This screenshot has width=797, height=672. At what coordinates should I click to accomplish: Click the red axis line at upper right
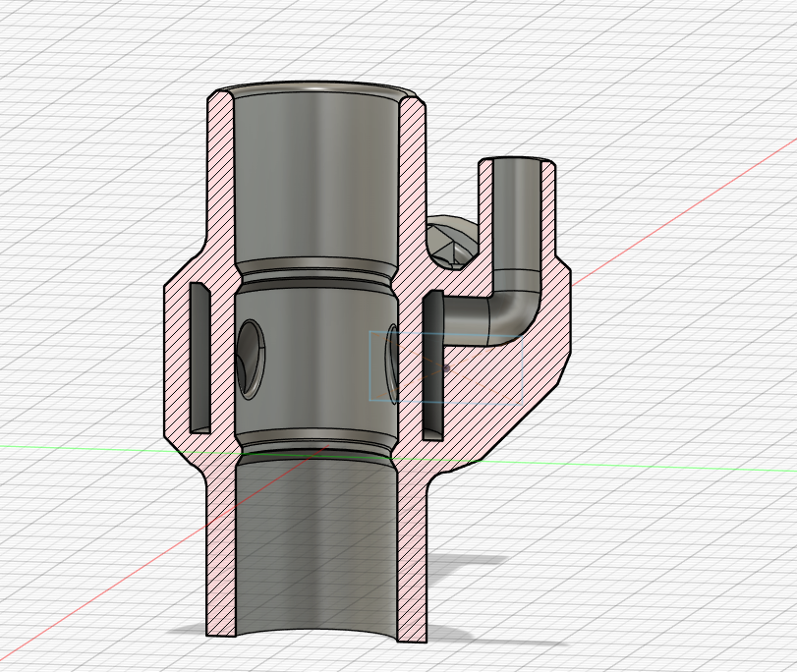point(681,214)
